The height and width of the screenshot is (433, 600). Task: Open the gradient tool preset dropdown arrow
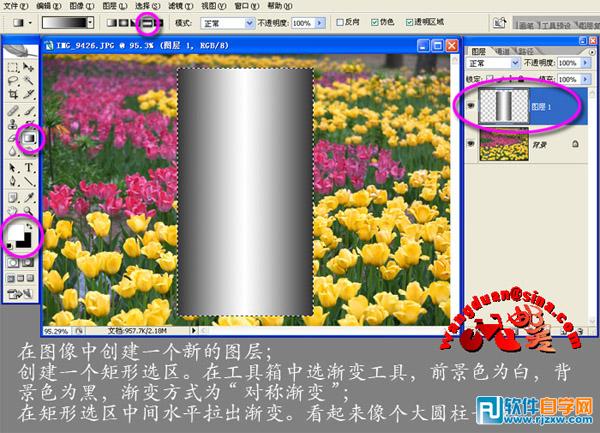click(x=30, y=23)
